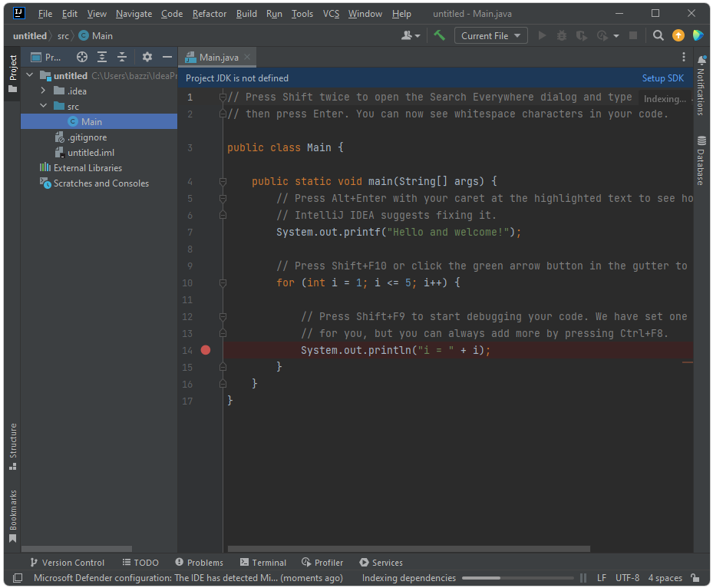Image resolution: width=713 pixels, height=588 pixels.
Task: Open Search Everywhere magnifier icon
Action: click(x=658, y=35)
